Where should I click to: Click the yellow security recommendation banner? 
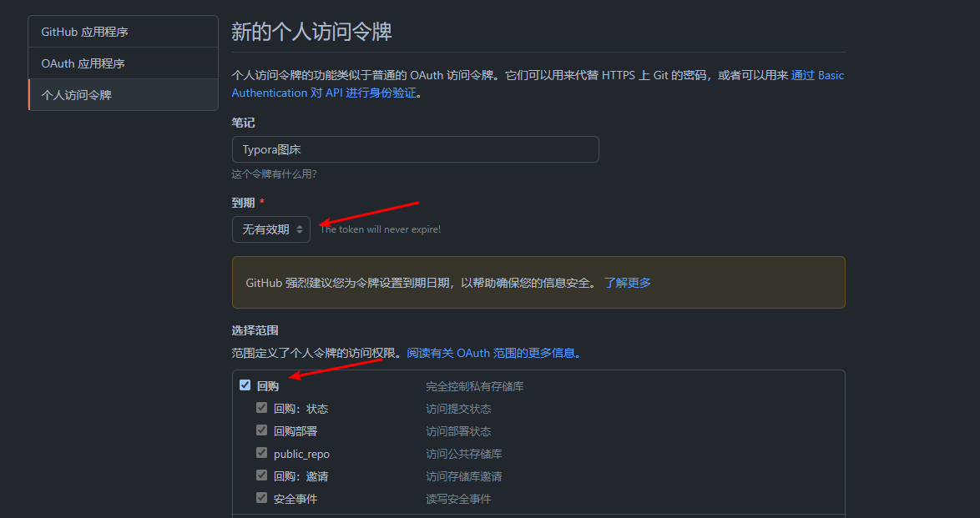click(x=538, y=282)
